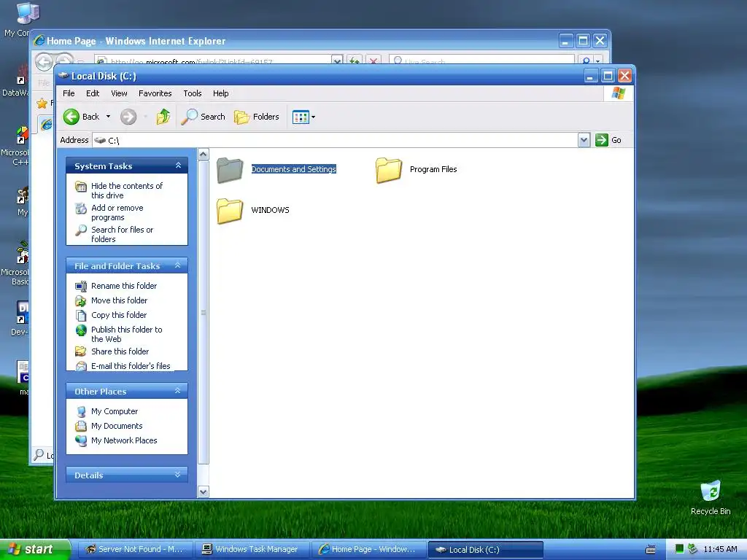Click Add or remove programs link
This screenshot has height=560, width=747.
point(117,212)
